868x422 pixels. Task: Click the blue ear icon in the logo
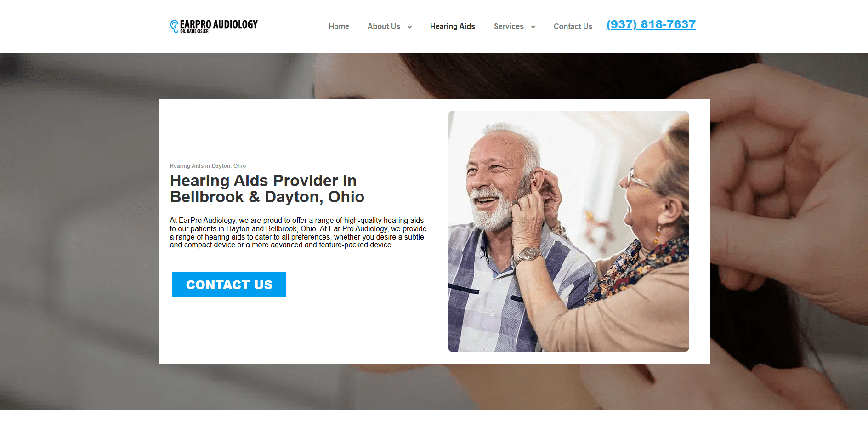(174, 26)
